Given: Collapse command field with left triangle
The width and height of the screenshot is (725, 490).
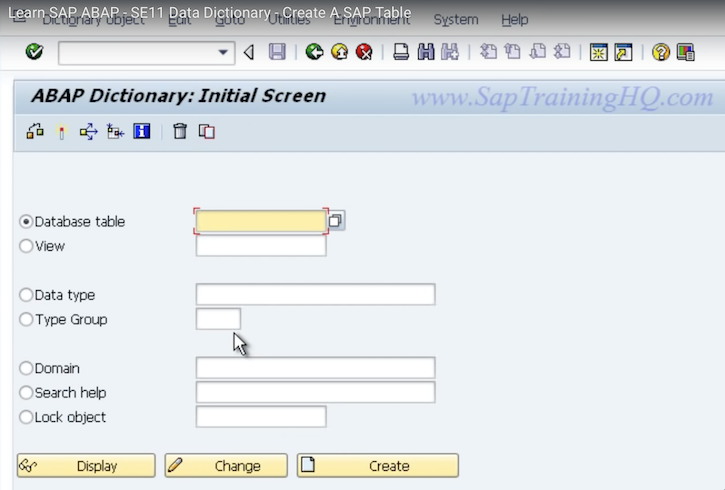Looking at the screenshot, I should point(249,52).
